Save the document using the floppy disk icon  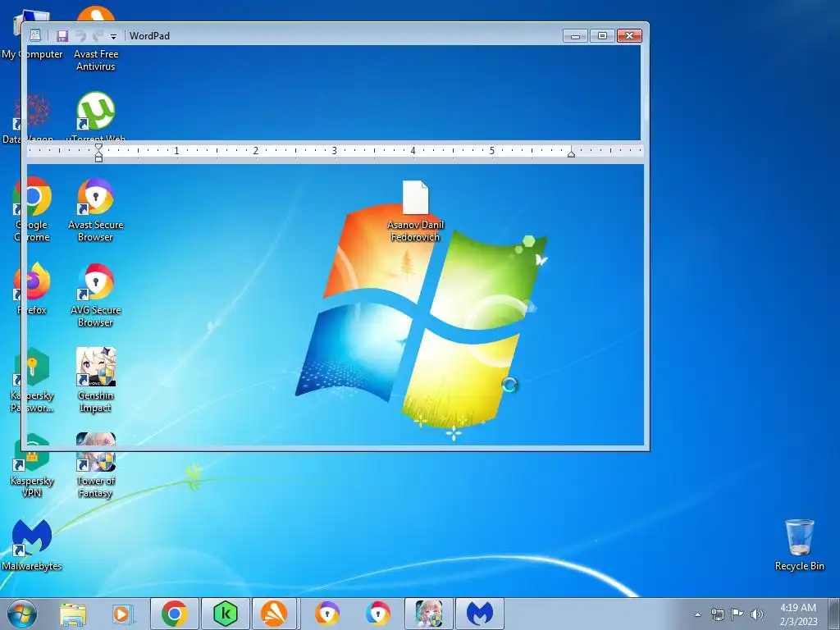[62, 36]
